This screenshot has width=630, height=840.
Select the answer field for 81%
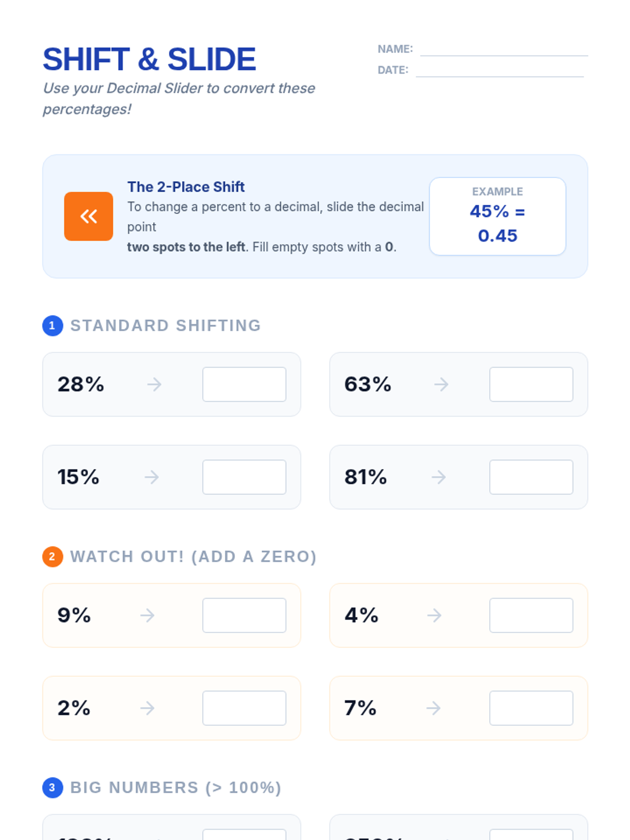(531, 477)
